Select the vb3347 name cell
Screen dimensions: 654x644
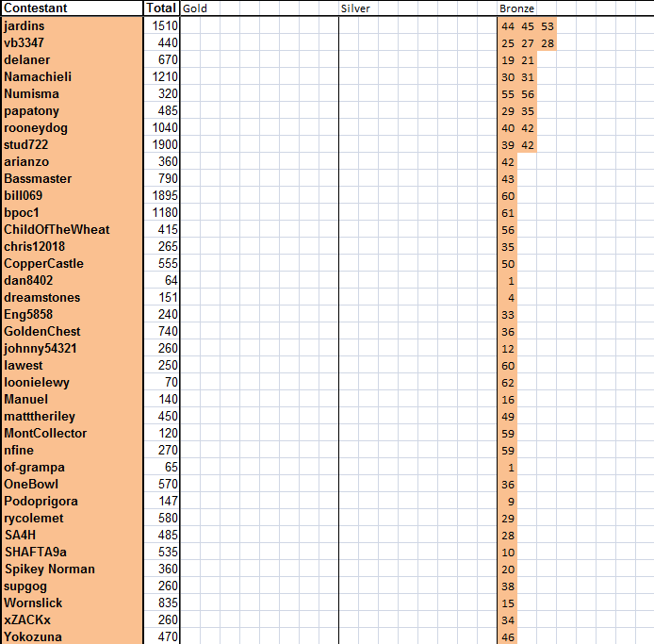pyautogui.click(x=73, y=43)
